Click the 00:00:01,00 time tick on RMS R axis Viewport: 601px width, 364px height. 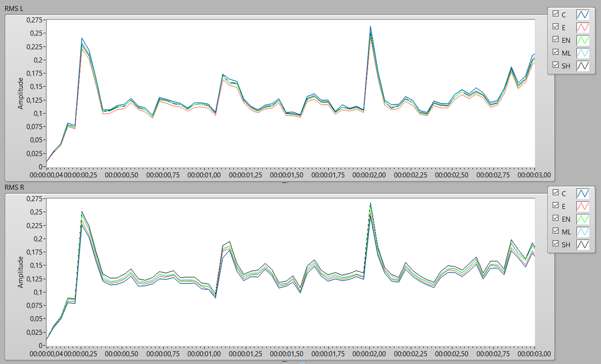[204, 354]
